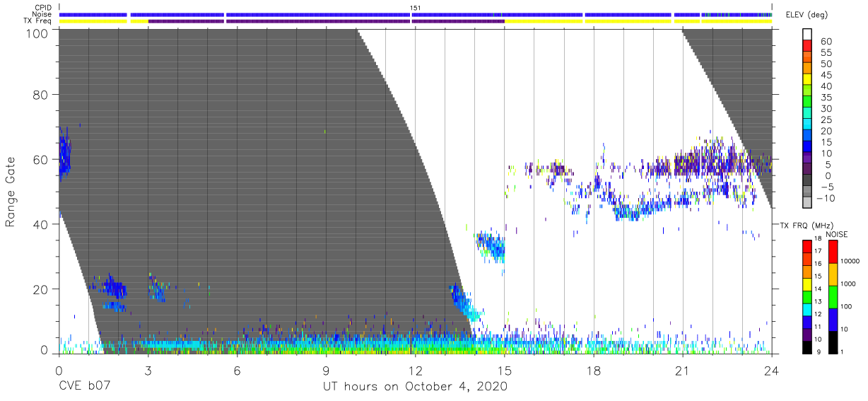Click the green segment of the NOISE colorbar

click(833, 297)
